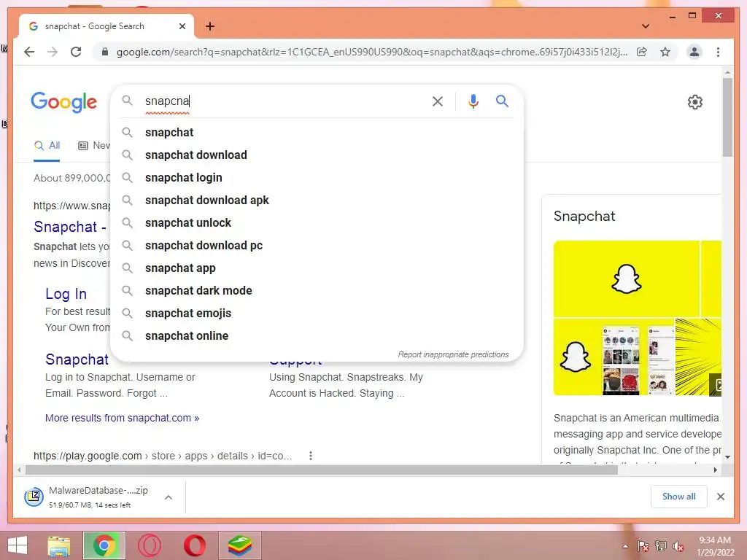Click 'Show all' downloads button
The height and width of the screenshot is (560, 747).
click(x=679, y=497)
